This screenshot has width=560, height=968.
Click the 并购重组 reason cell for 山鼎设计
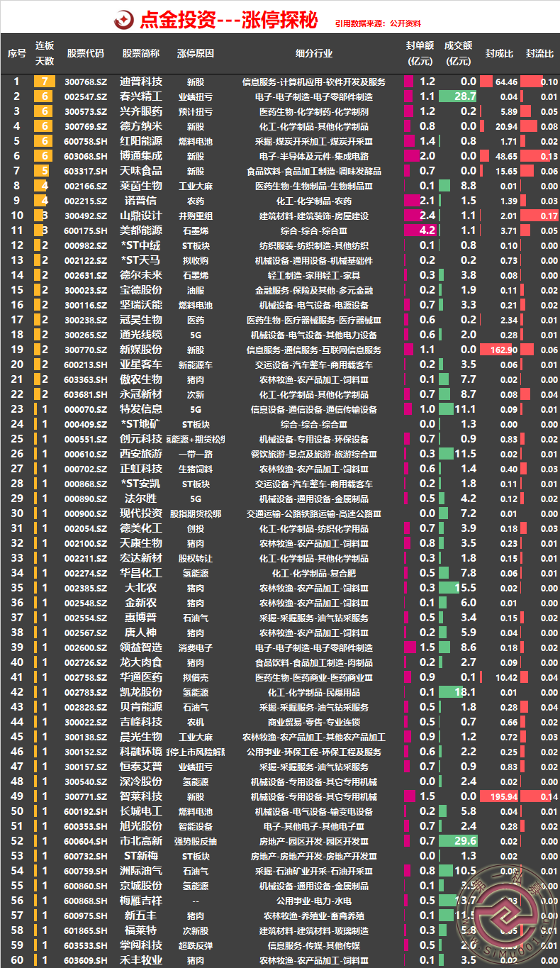click(x=195, y=216)
